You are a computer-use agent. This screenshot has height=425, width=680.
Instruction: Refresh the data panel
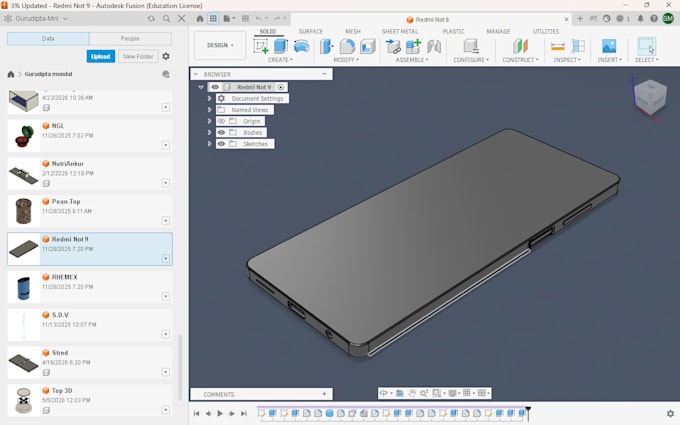click(151, 19)
